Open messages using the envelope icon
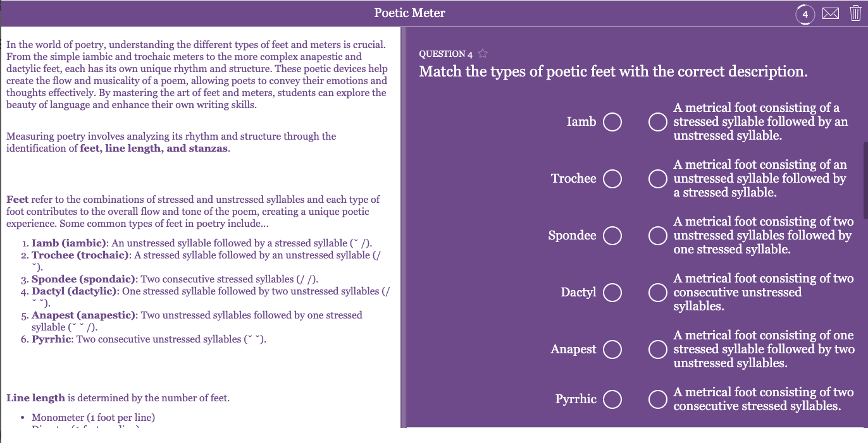The image size is (868, 443). coord(830,13)
